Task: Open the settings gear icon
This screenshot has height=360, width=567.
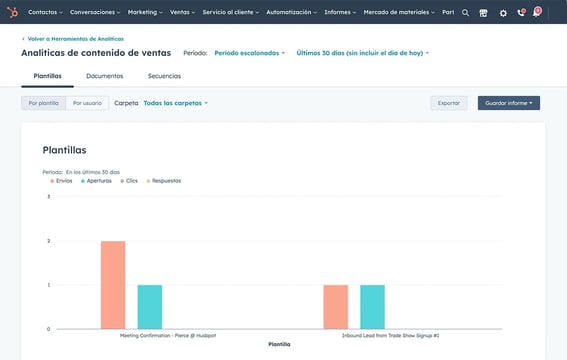Action: 503,13
